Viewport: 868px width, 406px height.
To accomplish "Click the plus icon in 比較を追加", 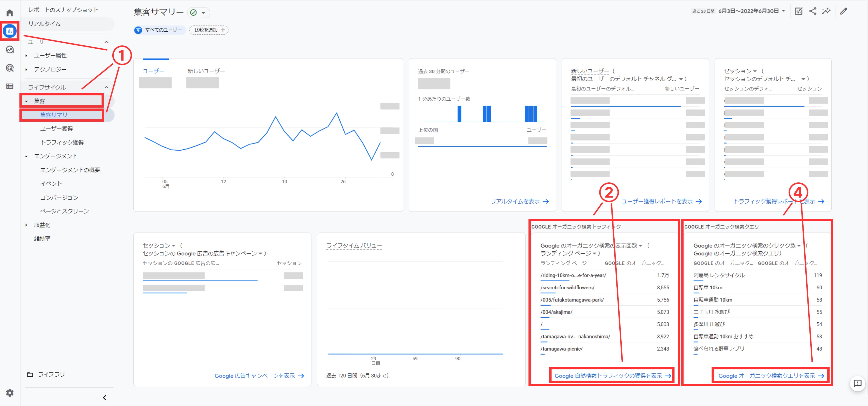I will point(223,30).
